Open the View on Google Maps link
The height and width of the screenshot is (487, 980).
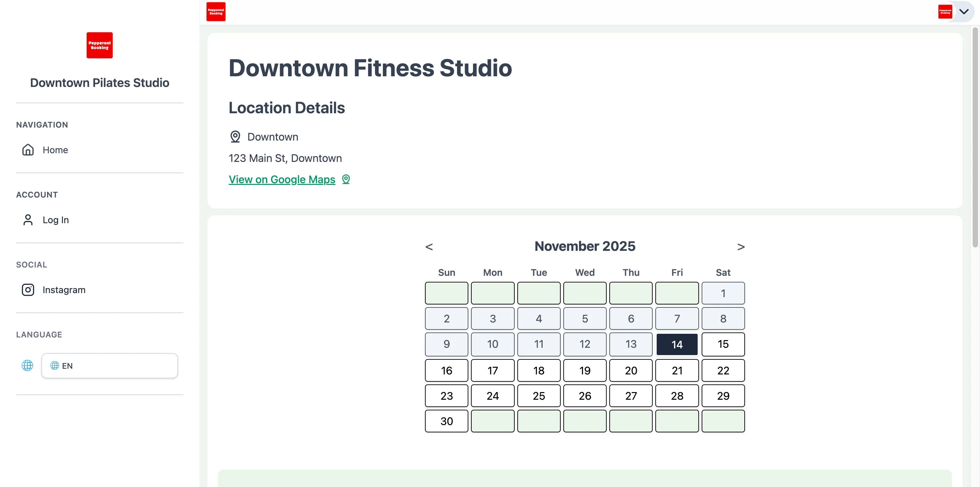pyautogui.click(x=282, y=179)
